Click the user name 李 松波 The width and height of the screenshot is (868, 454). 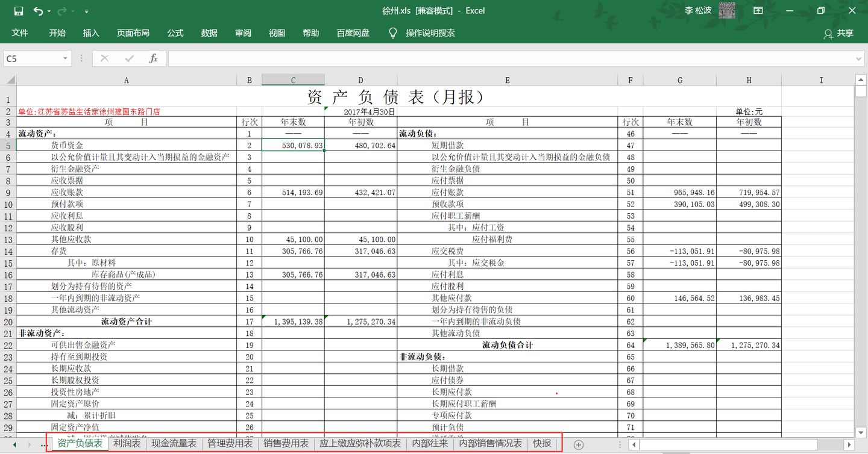point(698,11)
